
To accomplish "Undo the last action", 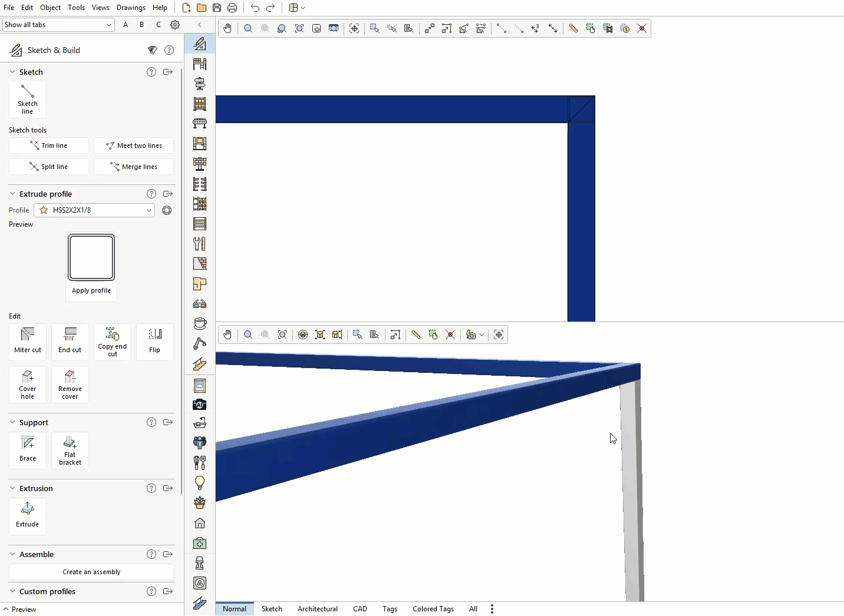I will click(255, 8).
